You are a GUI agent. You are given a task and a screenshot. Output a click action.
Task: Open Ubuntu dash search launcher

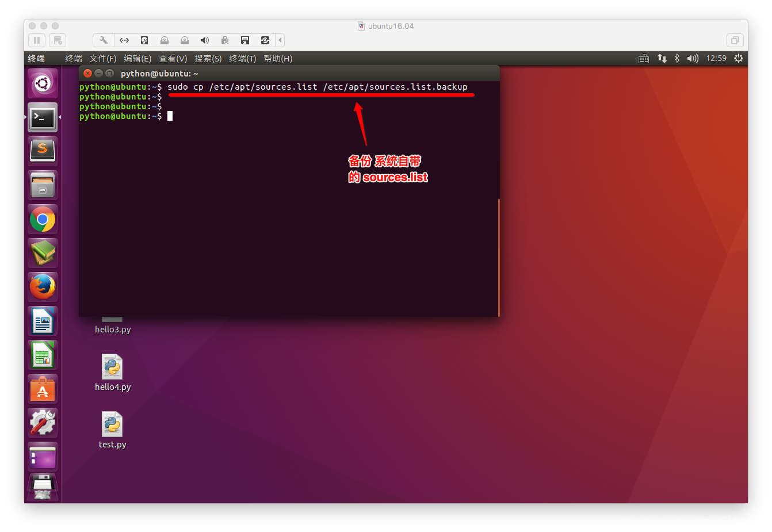(43, 84)
